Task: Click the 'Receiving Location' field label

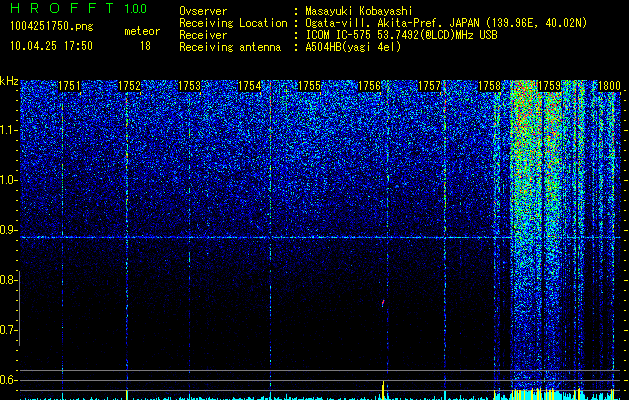Action: coord(233,23)
